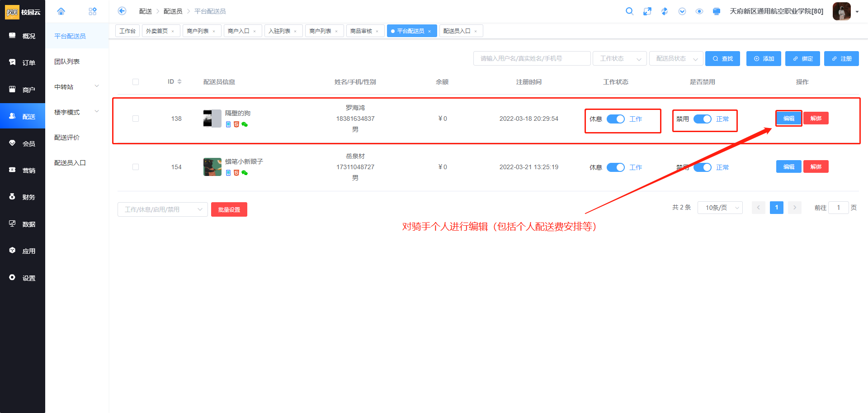Click 解绑 for courier 岳泉材
This screenshot has width=868, height=413.
tap(816, 166)
